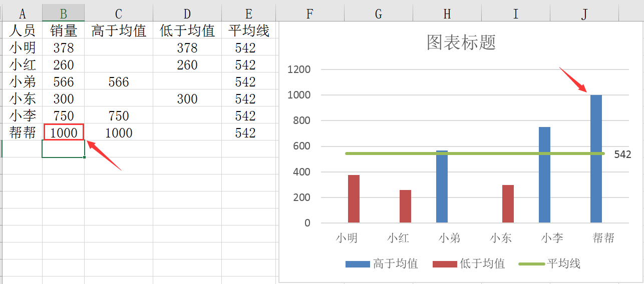This screenshot has width=644, height=284.
Task: Select column I header
Action: [x=516, y=14]
